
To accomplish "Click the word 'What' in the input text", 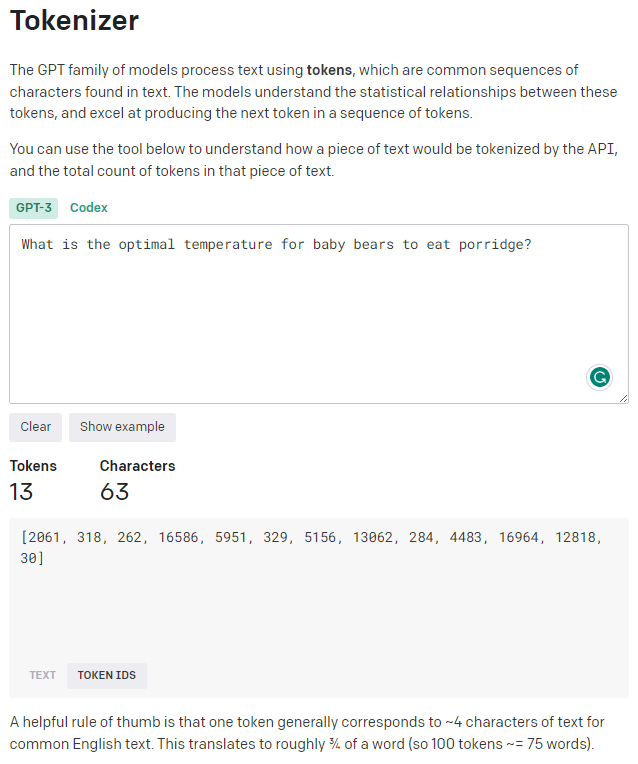I will (37, 245).
